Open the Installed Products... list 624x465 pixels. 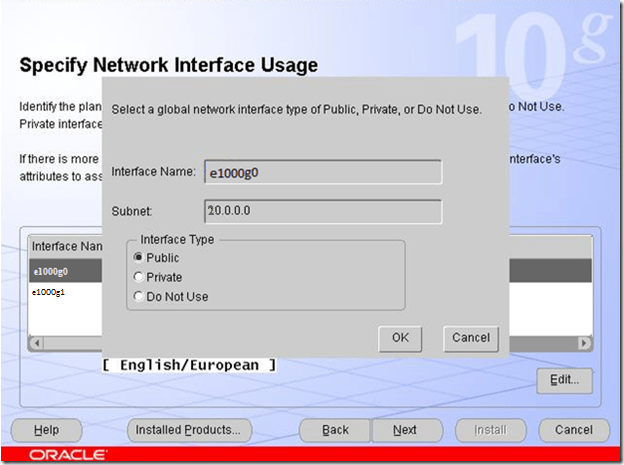click(189, 430)
